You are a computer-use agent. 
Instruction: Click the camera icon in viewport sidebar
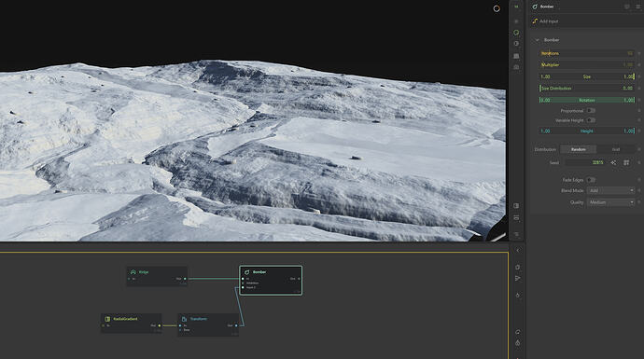pos(516,67)
